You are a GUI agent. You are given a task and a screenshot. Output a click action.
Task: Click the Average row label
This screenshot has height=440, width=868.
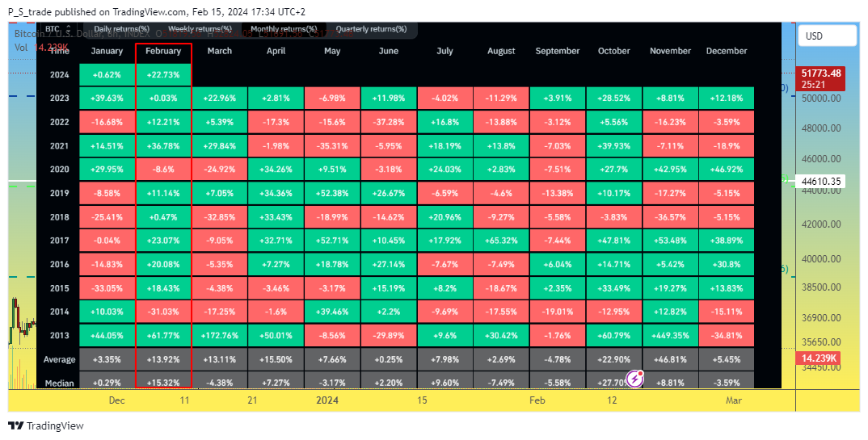[59, 359]
